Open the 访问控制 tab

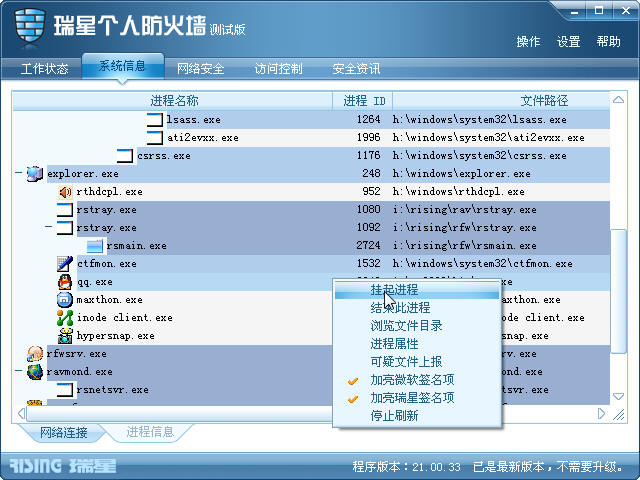(278, 69)
